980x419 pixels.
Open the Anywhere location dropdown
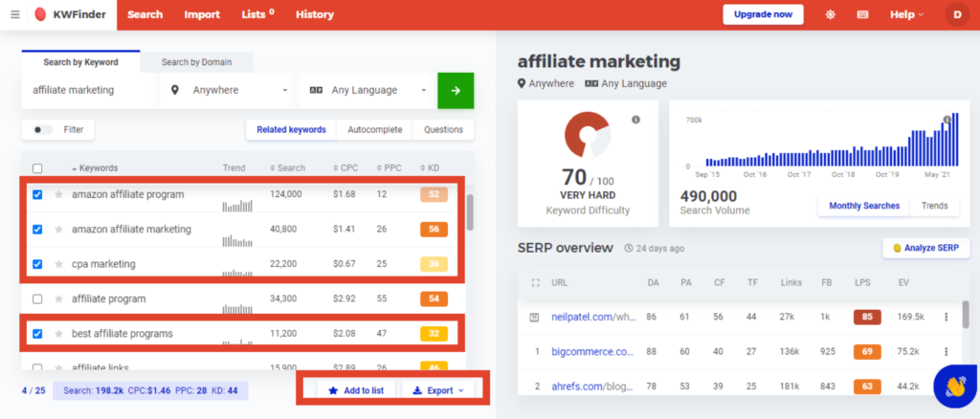(229, 91)
